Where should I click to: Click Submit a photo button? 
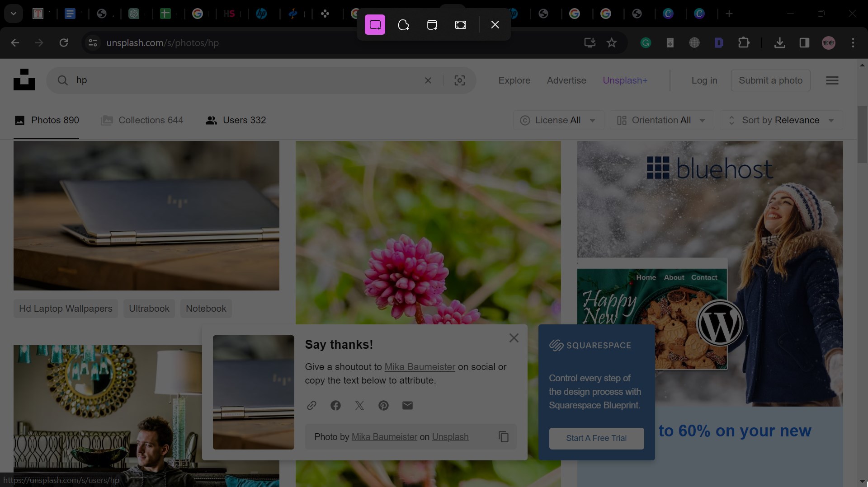point(771,80)
